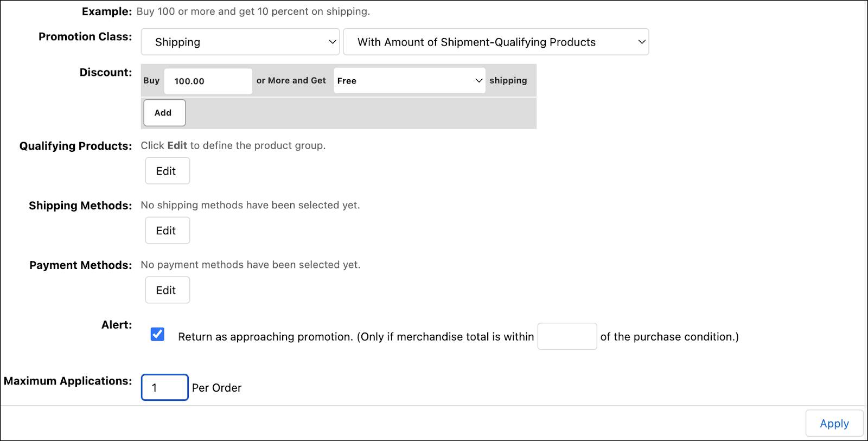Edit the Qualifying Products group
Image resolution: width=868 pixels, height=441 pixels.
point(167,170)
